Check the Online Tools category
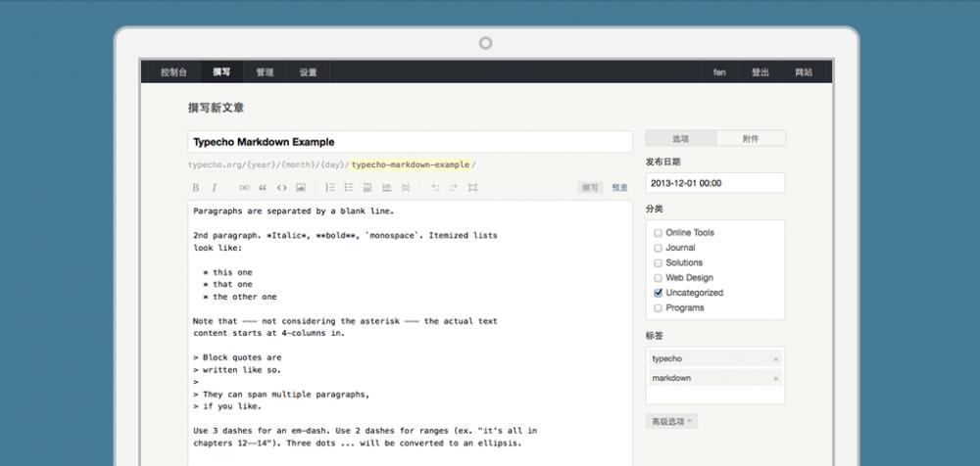This screenshot has height=466, width=980. point(659,233)
